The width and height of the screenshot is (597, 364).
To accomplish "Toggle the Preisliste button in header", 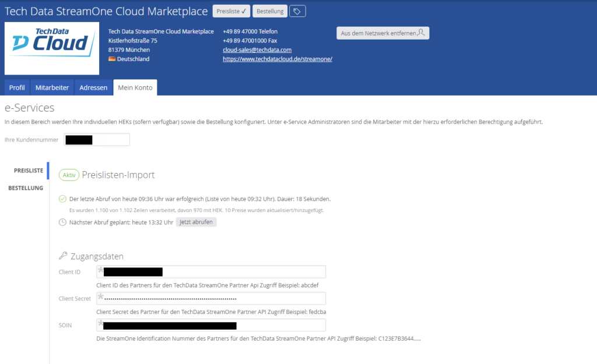I will 231,12.
